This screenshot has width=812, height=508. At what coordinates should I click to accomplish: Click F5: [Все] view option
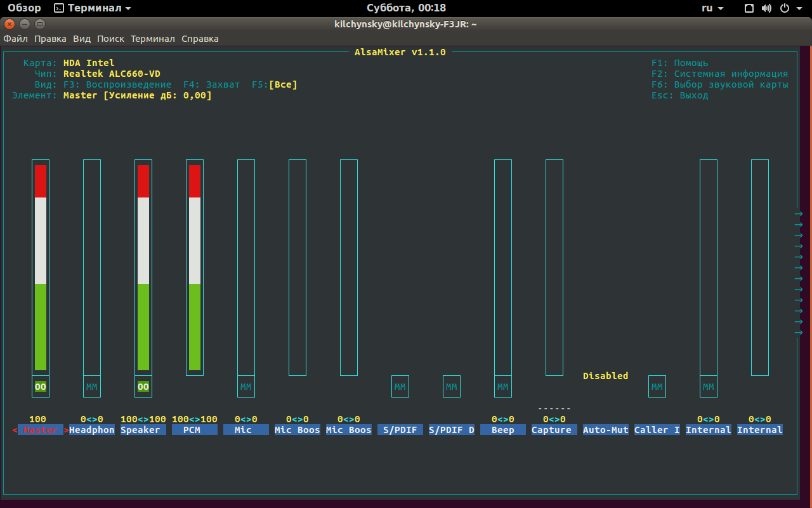275,84
